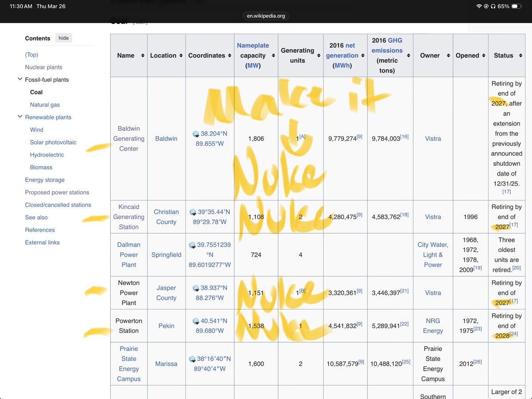
Task: Jump to Wind section
Action: [37, 129]
